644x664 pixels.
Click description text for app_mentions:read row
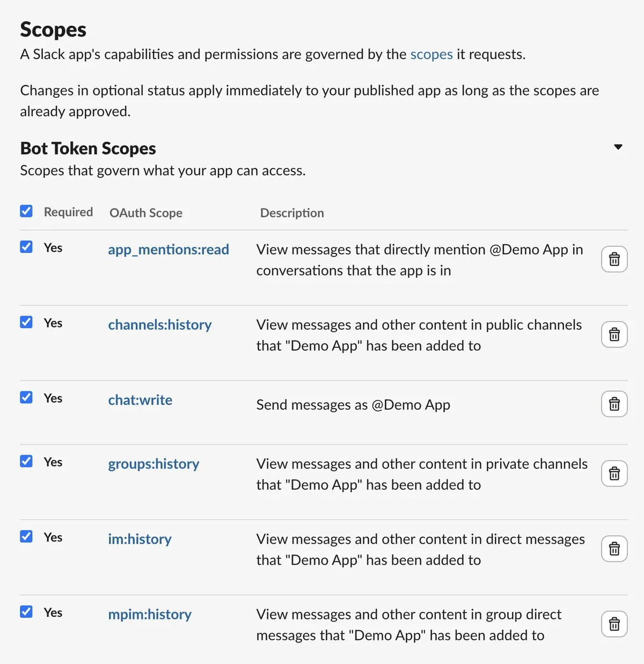click(420, 260)
